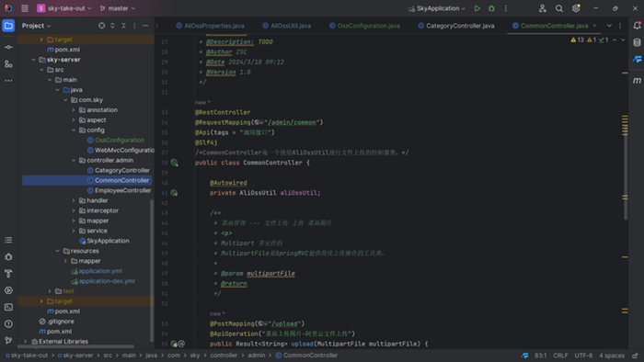Viewport: 644px width, 362px height.
Task: Switch to AliOssUtil.java tab
Action: (287, 26)
